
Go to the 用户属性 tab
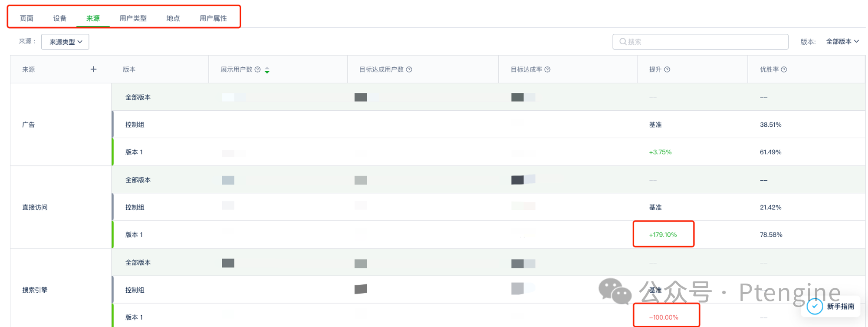[213, 18]
